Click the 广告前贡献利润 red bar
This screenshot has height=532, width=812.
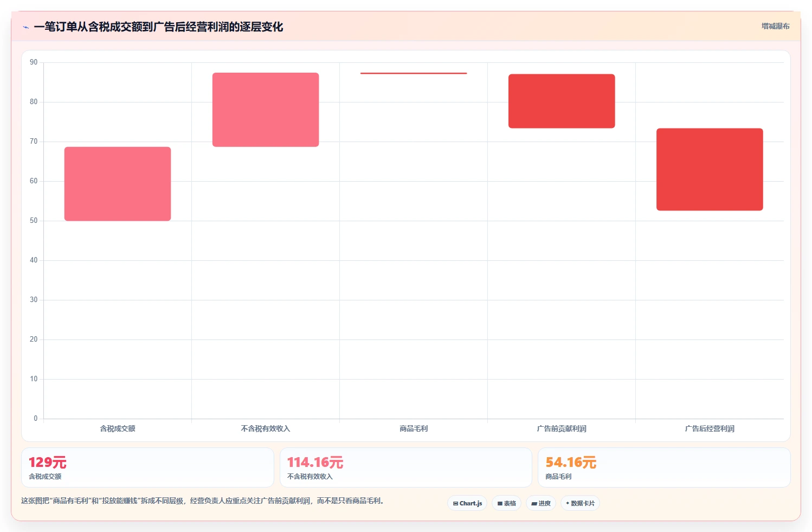562,101
